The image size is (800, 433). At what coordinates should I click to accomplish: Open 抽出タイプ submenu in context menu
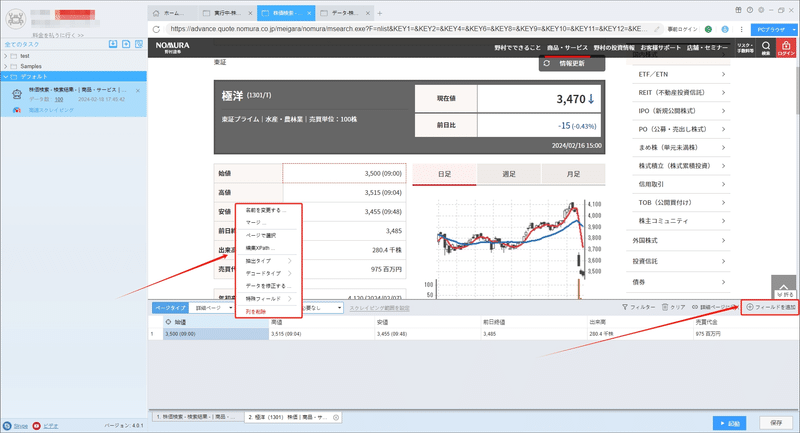tap(268, 261)
